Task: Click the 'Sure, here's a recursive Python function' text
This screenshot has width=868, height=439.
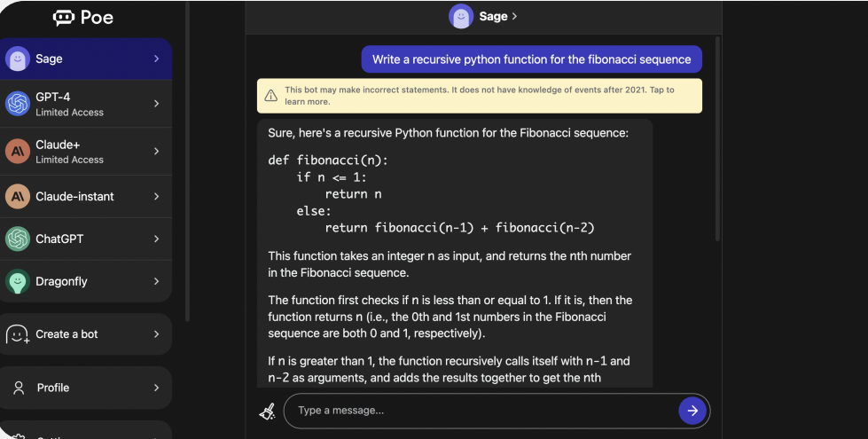Action: pyautogui.click(x=449, y=133)
